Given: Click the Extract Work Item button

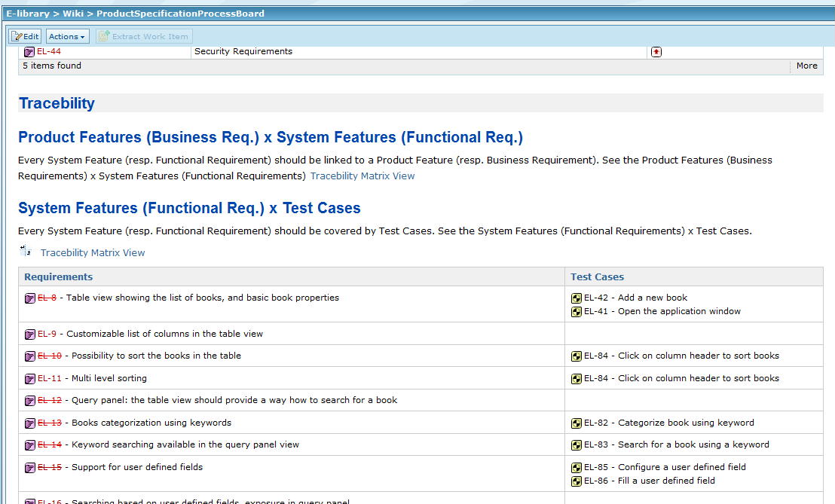Looking at the screenshot, I should pyautogui.click(x=144, y=36).
